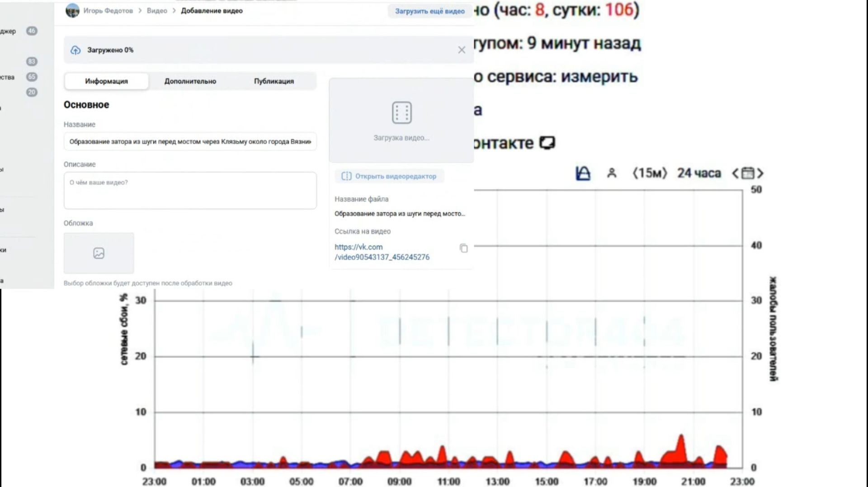Screen dimensions: 868x487
Task: Open the calendar icon beside the date arrows
Action: [x=748, y=173]
